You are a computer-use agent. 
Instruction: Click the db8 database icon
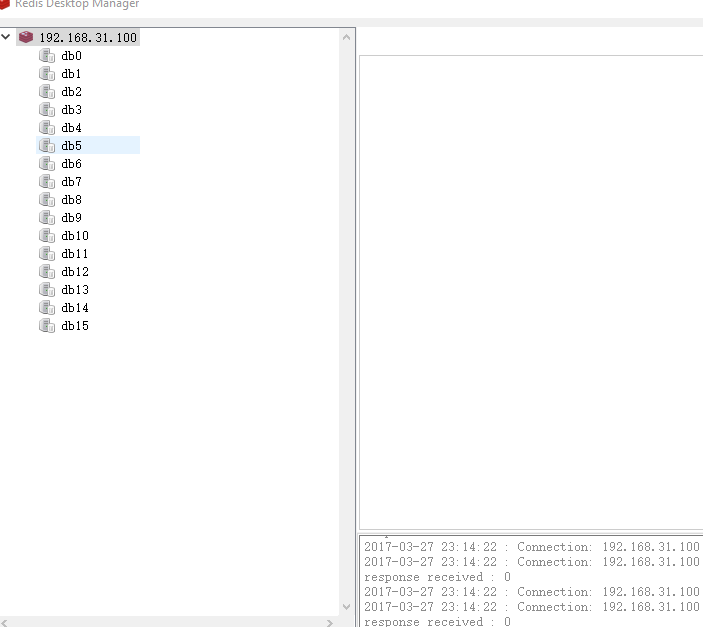tap(47, 200)
